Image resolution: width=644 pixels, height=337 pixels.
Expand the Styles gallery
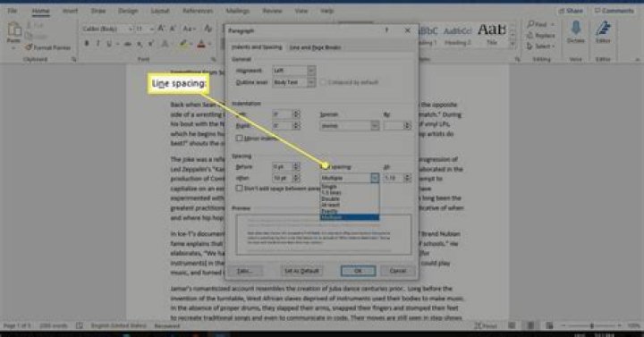(513, 45)
